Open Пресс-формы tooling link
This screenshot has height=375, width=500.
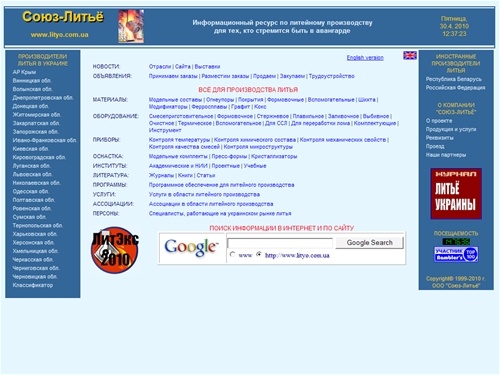pyautogui.click(x=229, y=156)
